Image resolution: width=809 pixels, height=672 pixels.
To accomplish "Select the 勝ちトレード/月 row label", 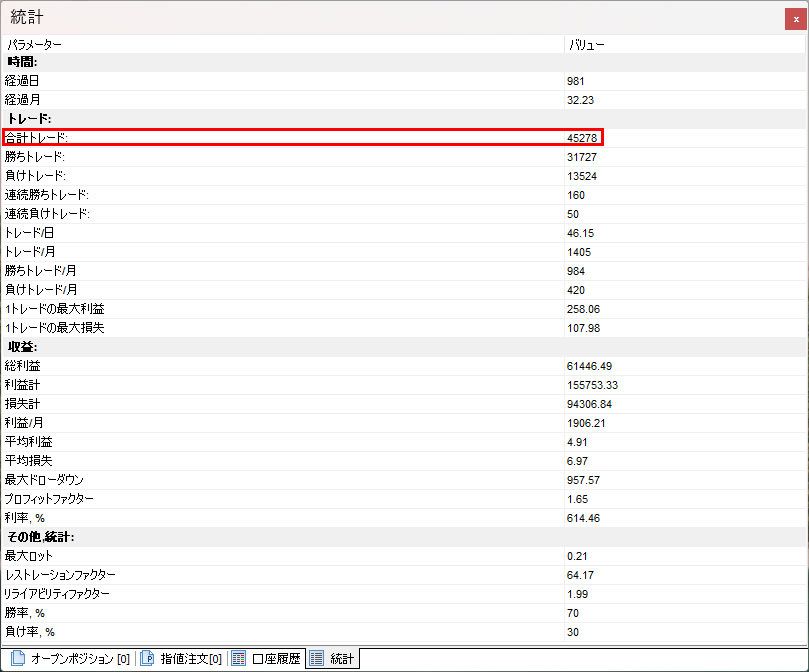I will coord(41,270).
